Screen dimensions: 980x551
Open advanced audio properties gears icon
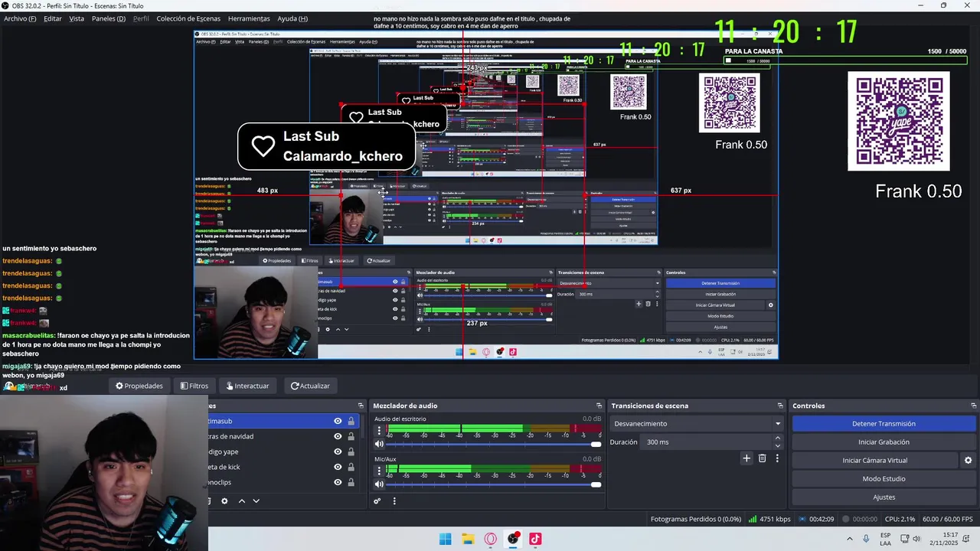click(x=377, y=501)
